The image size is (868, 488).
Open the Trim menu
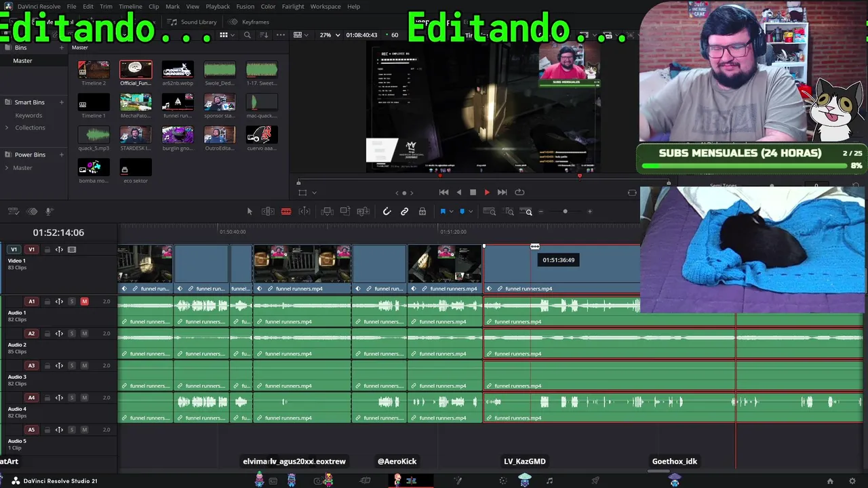106,7
